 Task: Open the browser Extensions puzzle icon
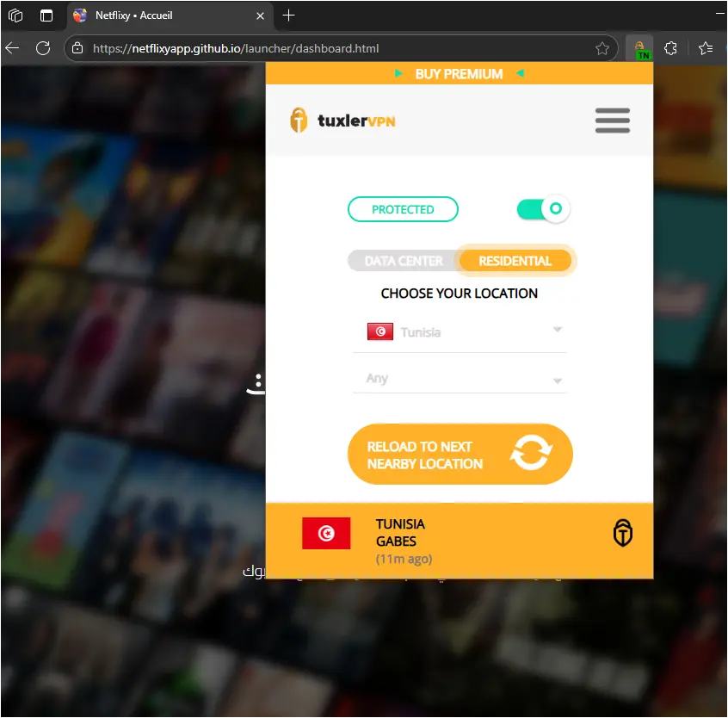click(x=670, y=48)
